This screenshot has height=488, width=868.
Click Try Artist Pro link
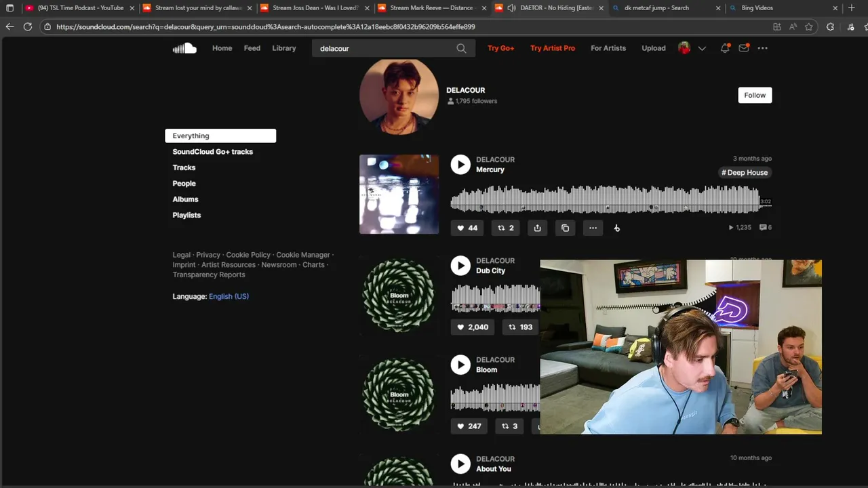(x=553, y=48)
